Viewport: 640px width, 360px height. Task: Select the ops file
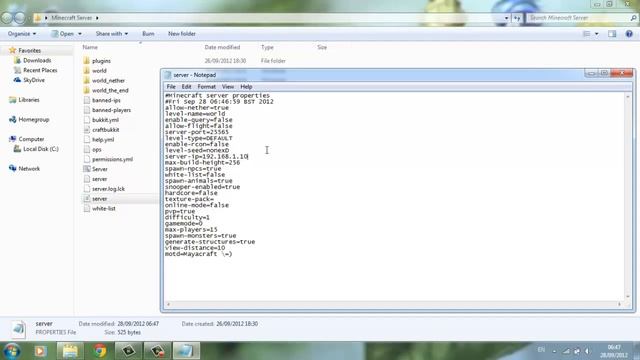(x=96, y=149)
